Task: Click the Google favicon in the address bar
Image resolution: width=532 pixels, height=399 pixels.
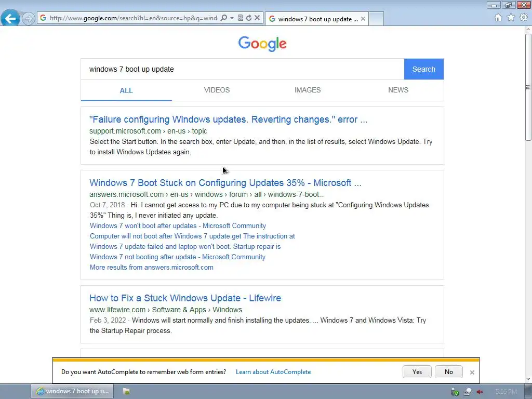Action: coord(43,18)
